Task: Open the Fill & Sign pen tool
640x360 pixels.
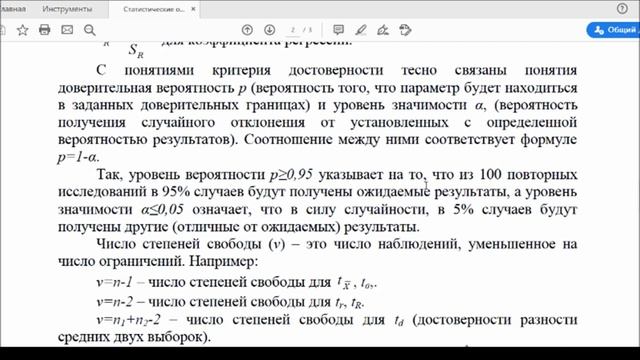Action: (x=382, y=30)
